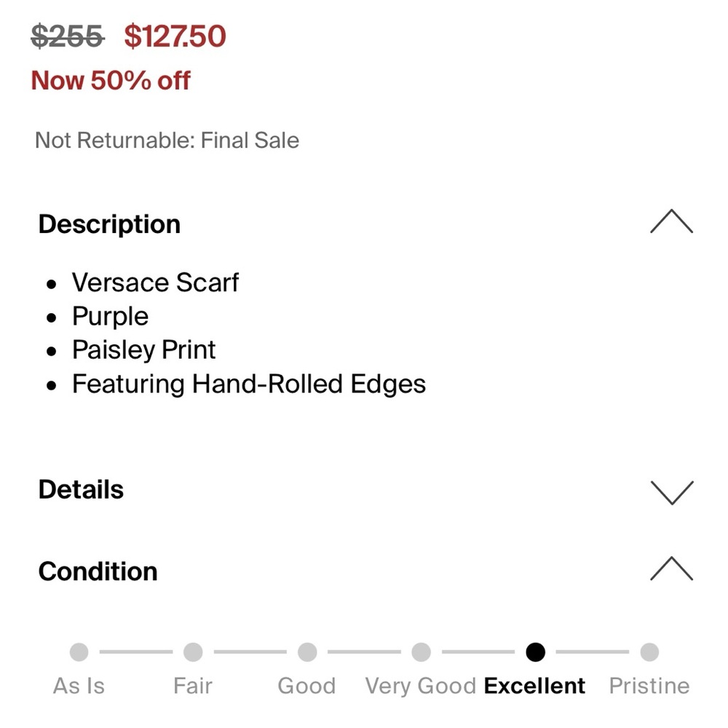The height and width of the screenshot is (728, 728).
Task: Click the Condition heading
Action: point(98,571)
